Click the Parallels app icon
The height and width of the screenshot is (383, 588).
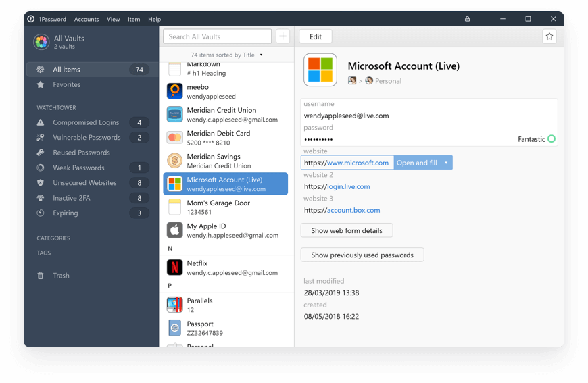(x=175, y=305)
